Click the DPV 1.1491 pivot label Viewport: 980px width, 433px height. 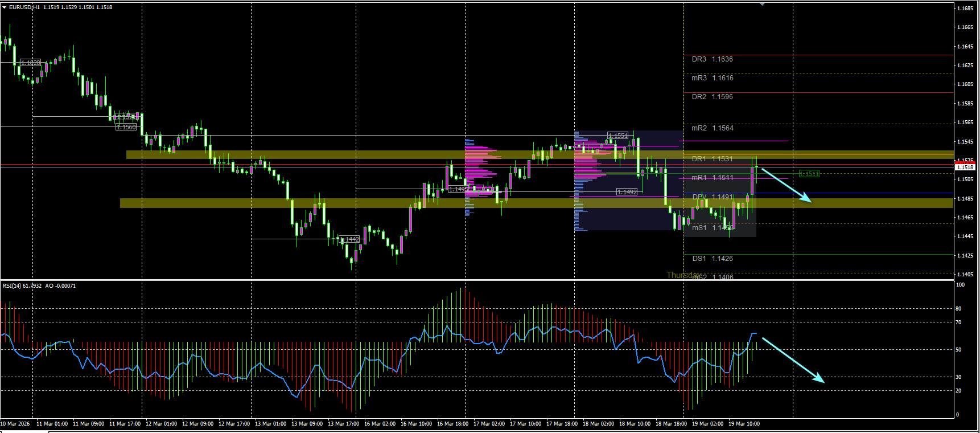tap(713, 197)
